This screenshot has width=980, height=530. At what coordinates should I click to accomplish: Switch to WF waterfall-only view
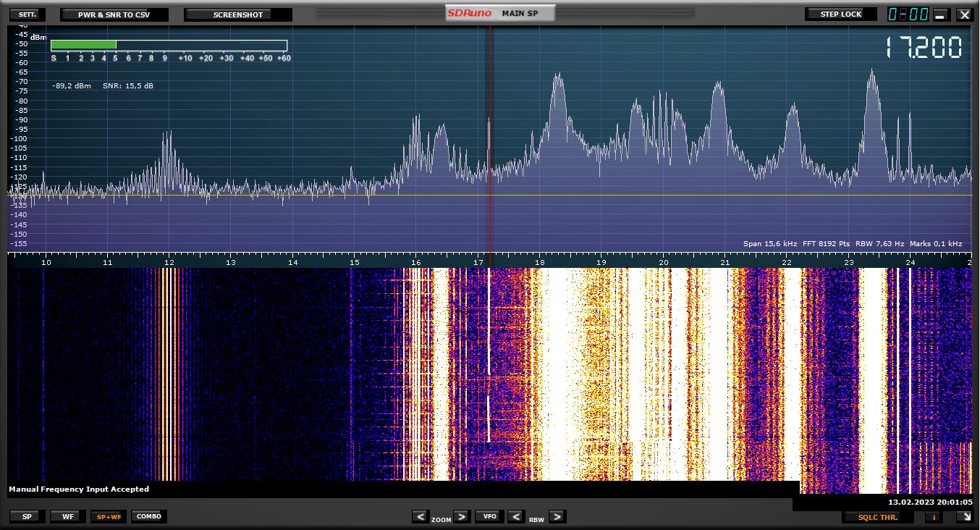click(x=67, y=516)
